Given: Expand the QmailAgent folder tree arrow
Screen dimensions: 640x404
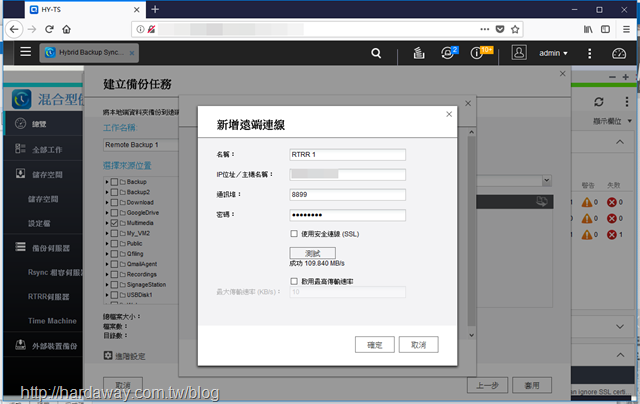Looking at the screenshot, I should coord(107,264).
